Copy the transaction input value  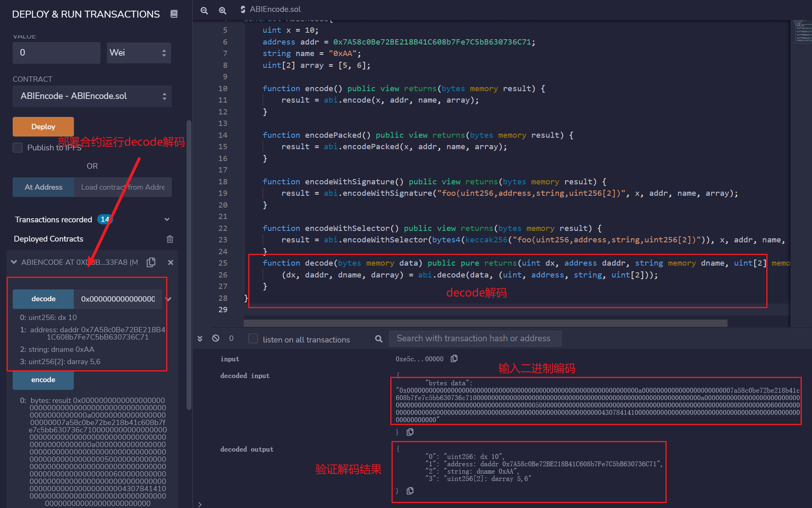click(x=454, y=359)
